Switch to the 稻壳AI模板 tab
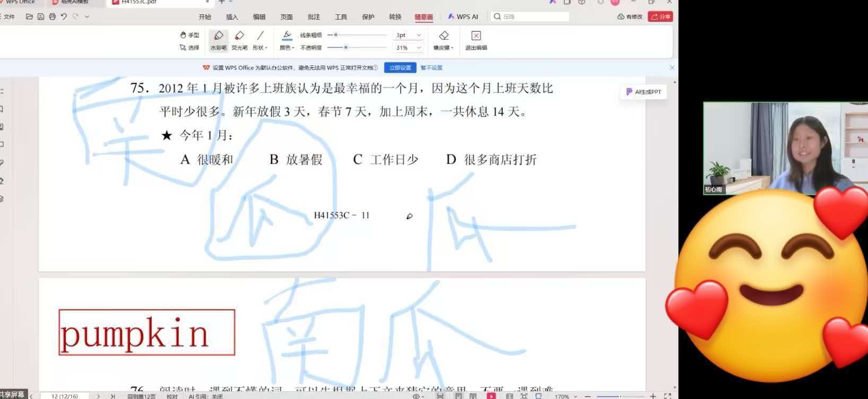This screenshot has width=868, height=399. click(73, 3)
